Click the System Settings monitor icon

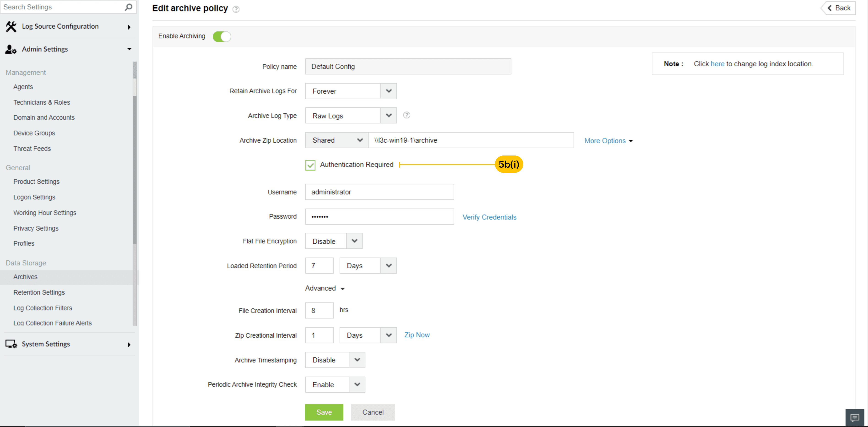[11, 344]
